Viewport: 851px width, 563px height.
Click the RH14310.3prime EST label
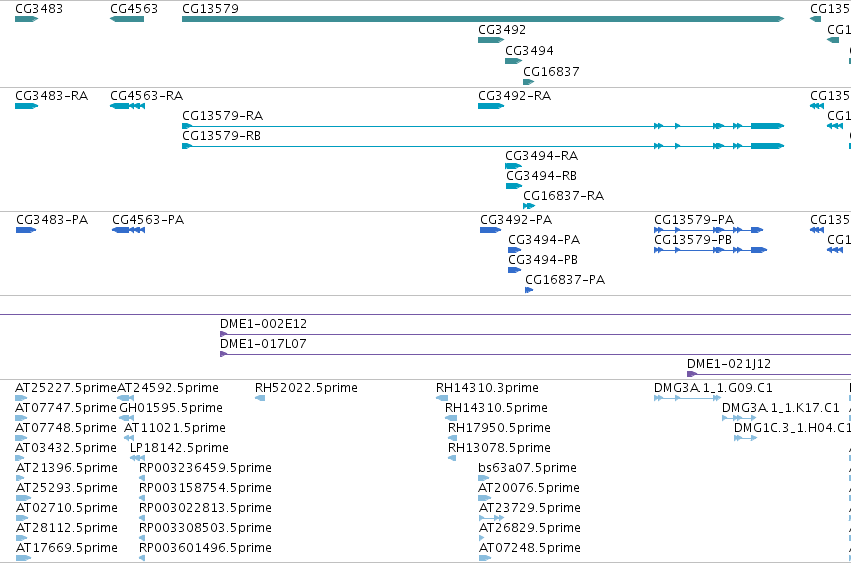[487, 388]
